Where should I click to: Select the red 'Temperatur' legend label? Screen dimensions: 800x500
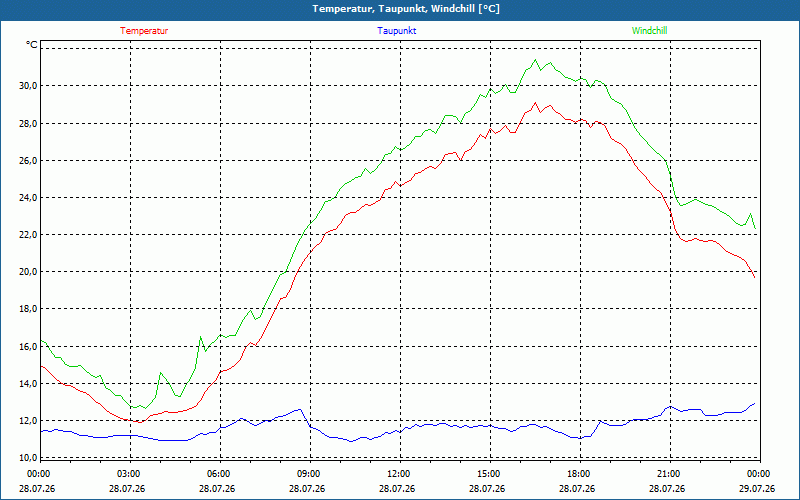tap(144, 31)
